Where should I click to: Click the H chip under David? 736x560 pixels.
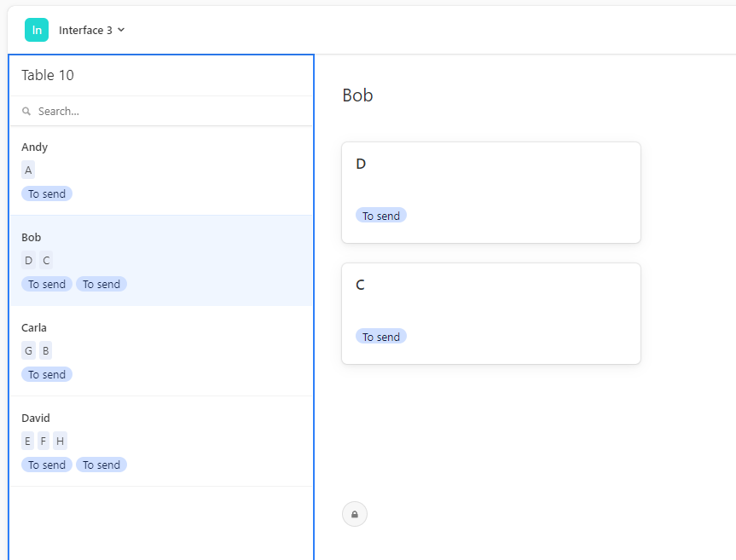pyautogui.click(x=60, y=442)
